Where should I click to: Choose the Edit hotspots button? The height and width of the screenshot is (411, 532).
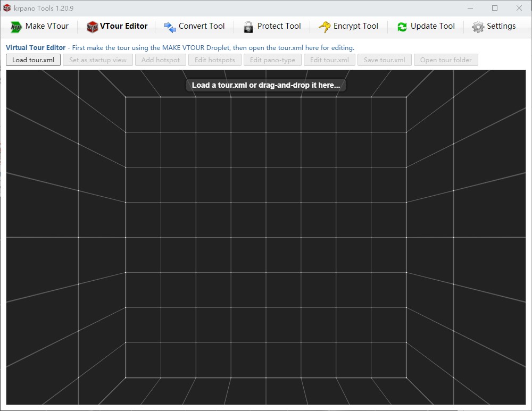point(215,60)
